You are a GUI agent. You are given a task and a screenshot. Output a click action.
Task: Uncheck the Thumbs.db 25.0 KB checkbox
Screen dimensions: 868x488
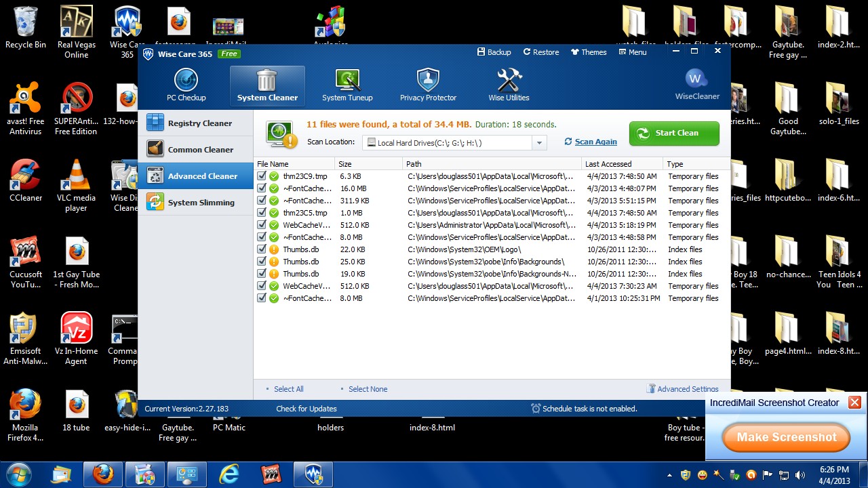(x=262, y=262)
